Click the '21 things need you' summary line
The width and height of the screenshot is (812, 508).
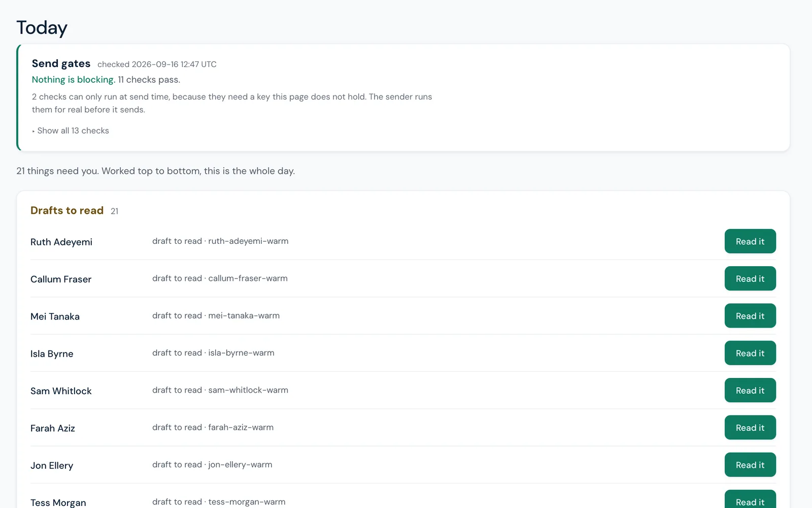155,171
